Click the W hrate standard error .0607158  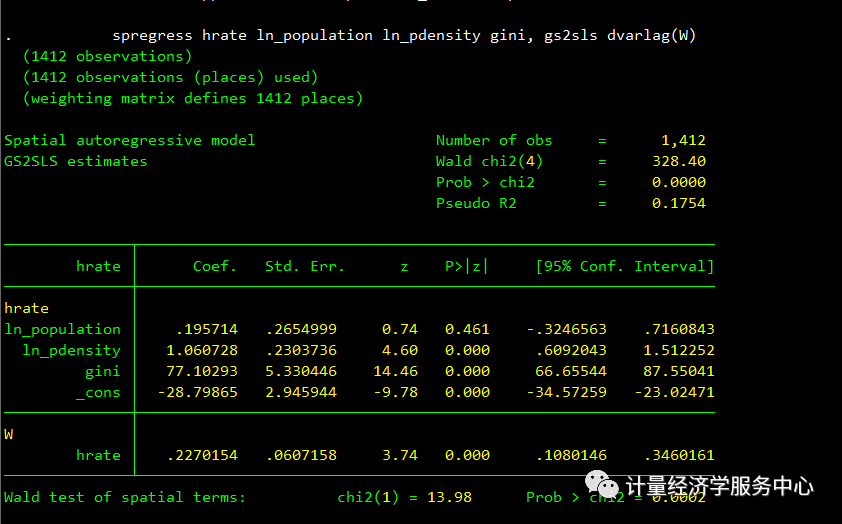tap(301, 455)
